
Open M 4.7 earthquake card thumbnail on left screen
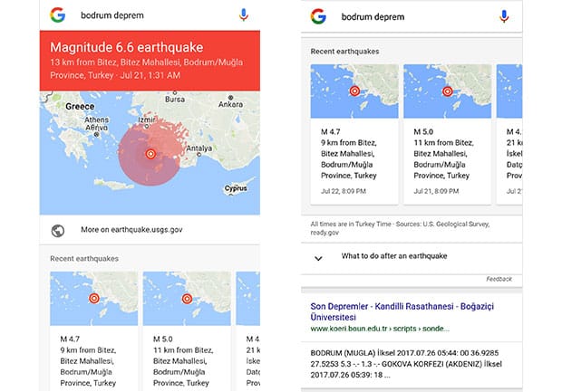point(93,299)
